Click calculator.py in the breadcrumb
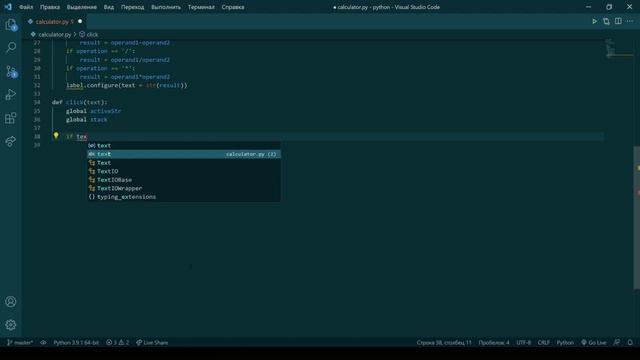This screenshot has height=360, width=640. tap(55, 35)
